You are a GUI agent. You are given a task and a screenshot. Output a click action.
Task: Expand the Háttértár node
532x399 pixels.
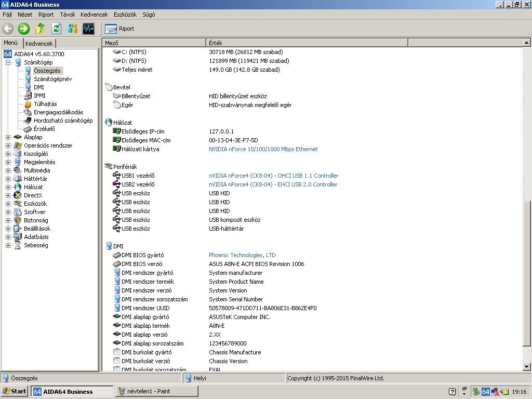click(x=8, y=179)
